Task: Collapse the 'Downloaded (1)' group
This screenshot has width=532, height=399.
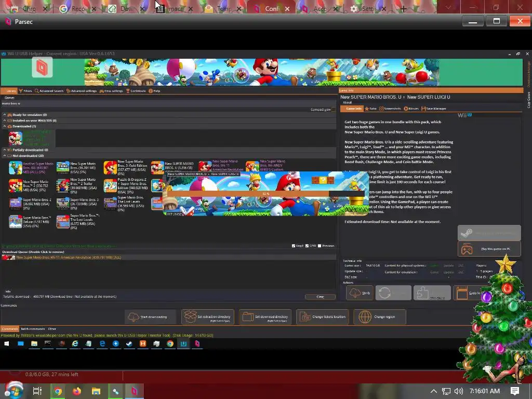Action: pyautogui.click(x=4, y=126)
